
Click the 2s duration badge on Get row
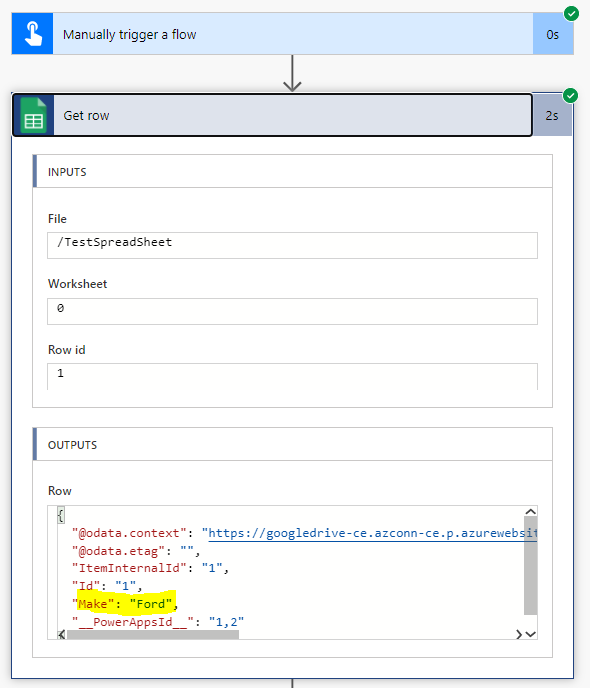click(552, 115)
